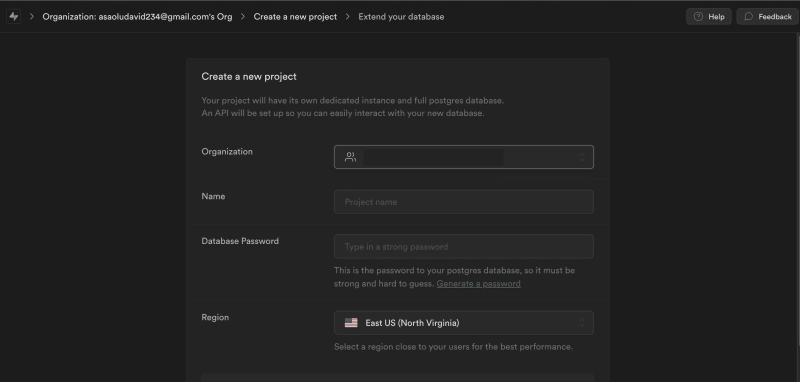Click the people icon in Organization field
800x382 pixels.
click(350, 157)
